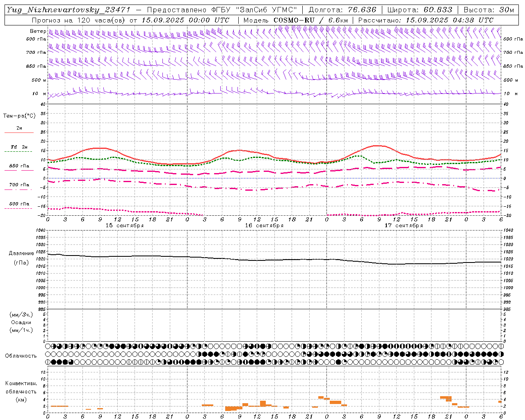Click the 850 гПа temperature legend entry

[x=19, y=166]
